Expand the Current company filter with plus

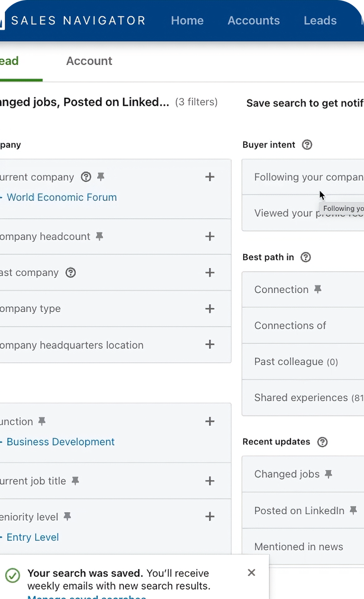tap(210, 177)
